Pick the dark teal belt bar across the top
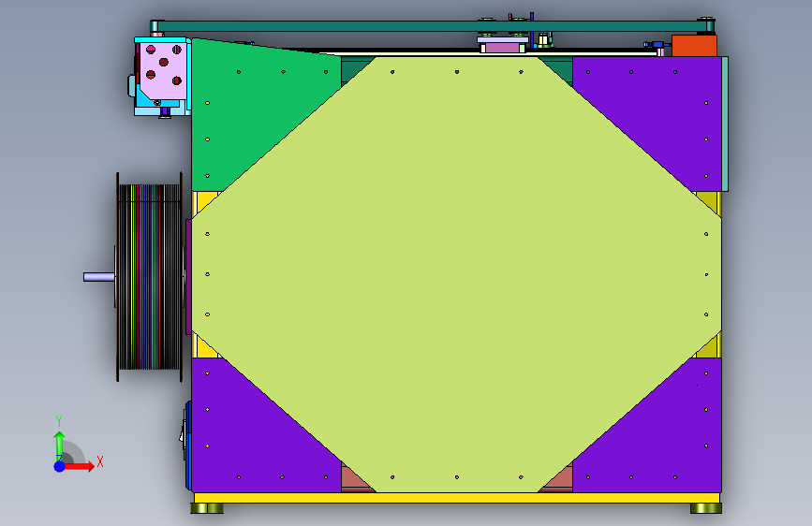The width and height of the screenshot is (812, 526). click(433, 26)
